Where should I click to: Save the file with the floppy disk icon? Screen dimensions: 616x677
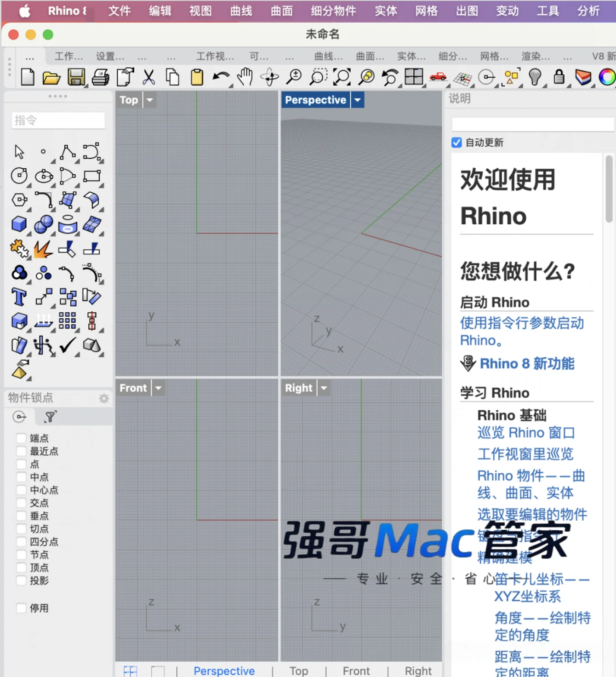pyautogui.click(x=76, y=77)
